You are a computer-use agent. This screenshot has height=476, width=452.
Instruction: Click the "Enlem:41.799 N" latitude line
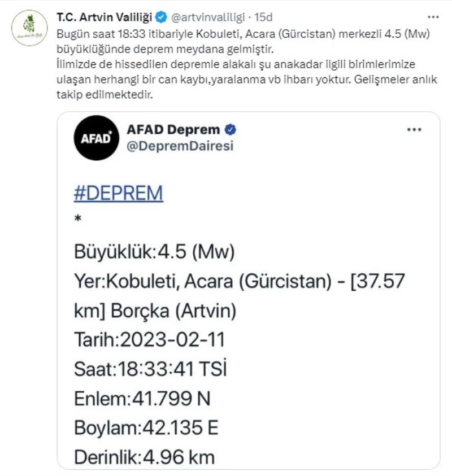click(142, 399)
